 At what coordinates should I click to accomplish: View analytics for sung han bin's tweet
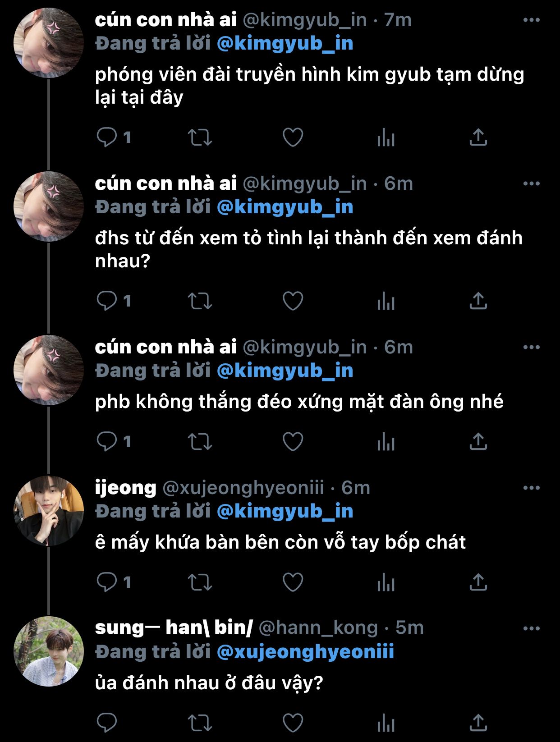[386, 723]
